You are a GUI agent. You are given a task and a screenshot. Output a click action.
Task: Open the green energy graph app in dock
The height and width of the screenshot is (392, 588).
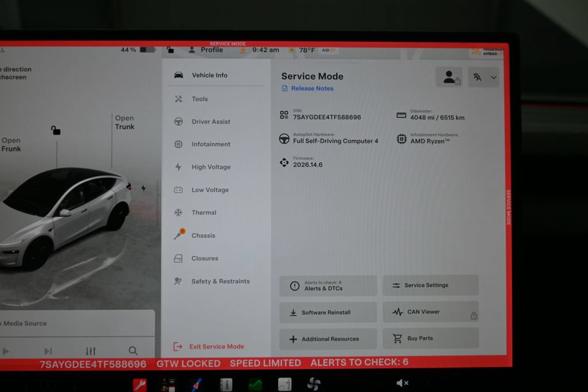[x=256, y=385]
